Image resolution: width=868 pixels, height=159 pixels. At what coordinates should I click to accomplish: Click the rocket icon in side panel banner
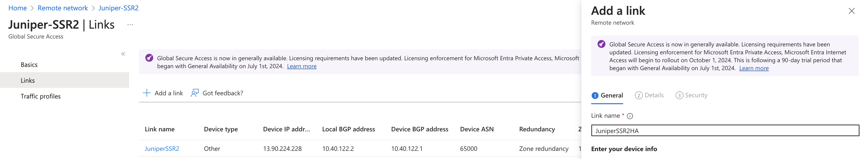(601, 44)
